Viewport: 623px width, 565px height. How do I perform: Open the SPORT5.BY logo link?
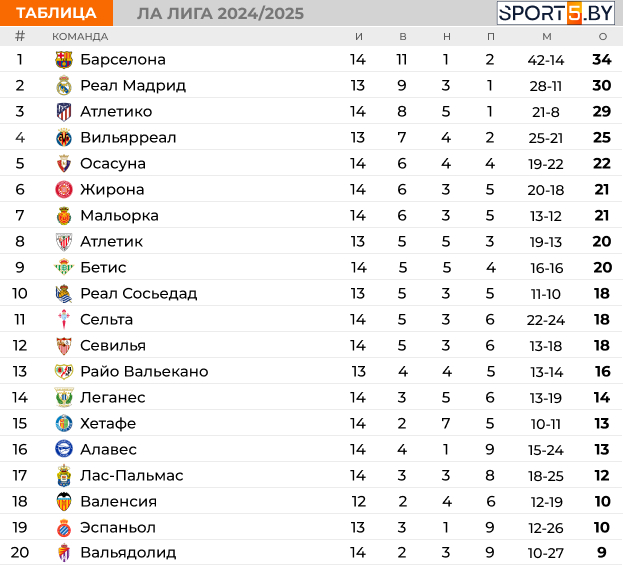coord(556,13)
